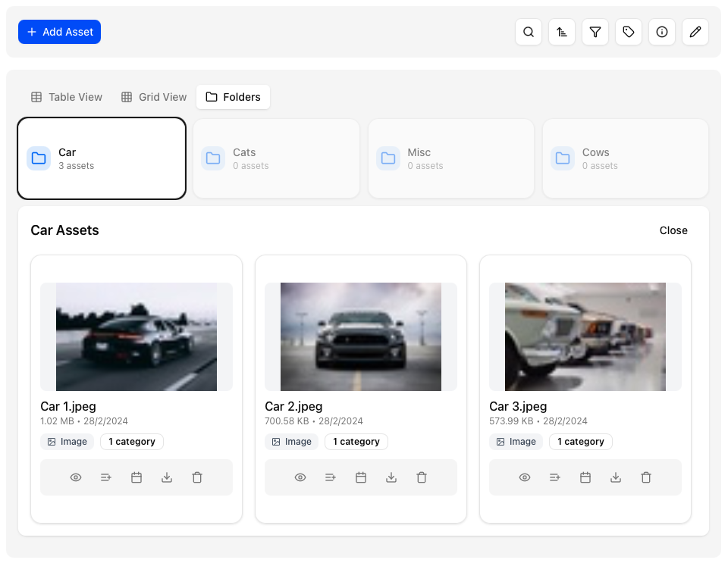Close the Car Assets panel
Viewport: 728px width, 566px height.
coord(673,230)
